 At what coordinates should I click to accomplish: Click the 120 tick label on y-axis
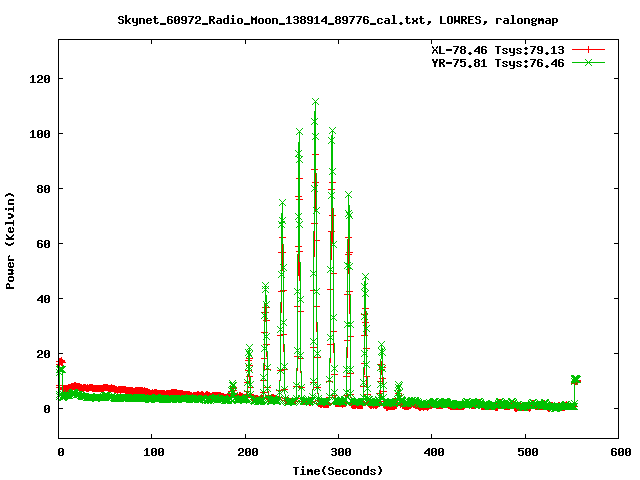[39, 78]
